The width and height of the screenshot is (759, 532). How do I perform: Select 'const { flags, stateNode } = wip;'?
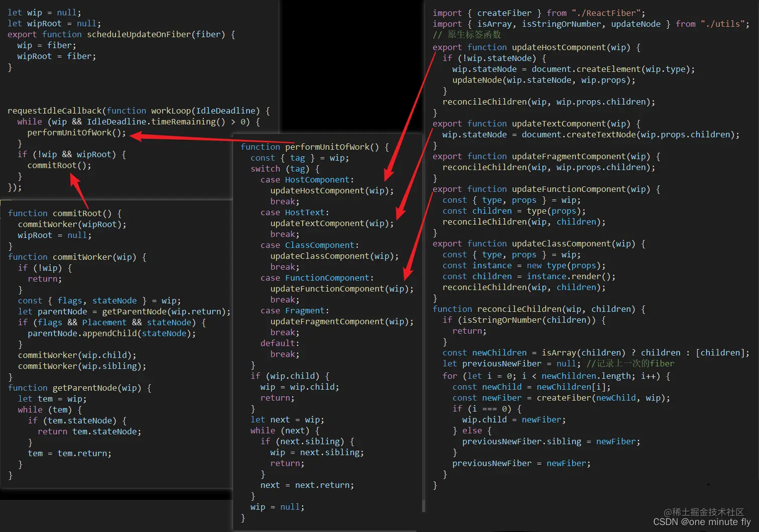coord(99,301)
